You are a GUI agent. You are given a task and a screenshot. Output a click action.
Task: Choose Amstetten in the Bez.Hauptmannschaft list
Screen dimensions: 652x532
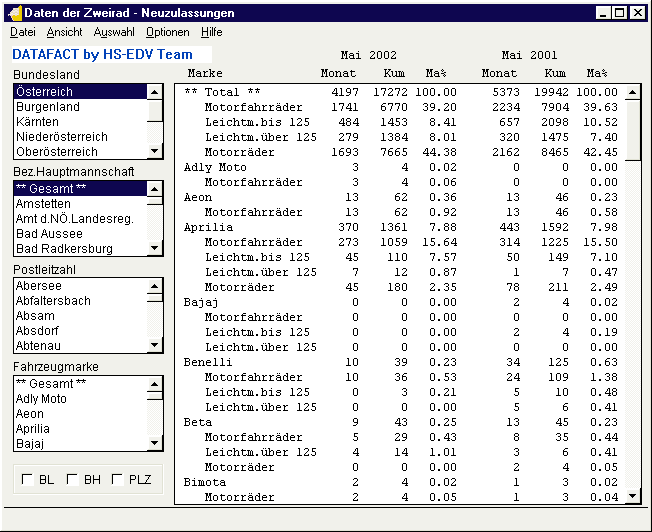[x=43, y=203]
